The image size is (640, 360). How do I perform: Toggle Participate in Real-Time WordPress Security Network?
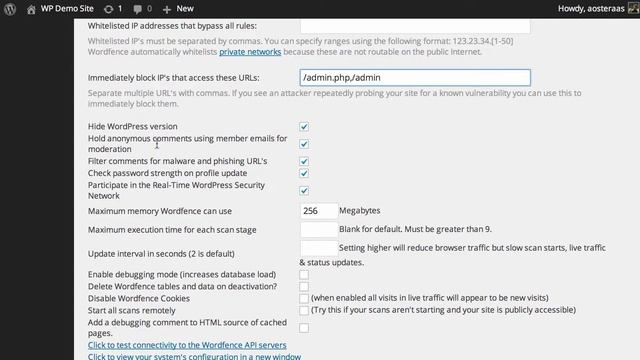coord(304,191)
